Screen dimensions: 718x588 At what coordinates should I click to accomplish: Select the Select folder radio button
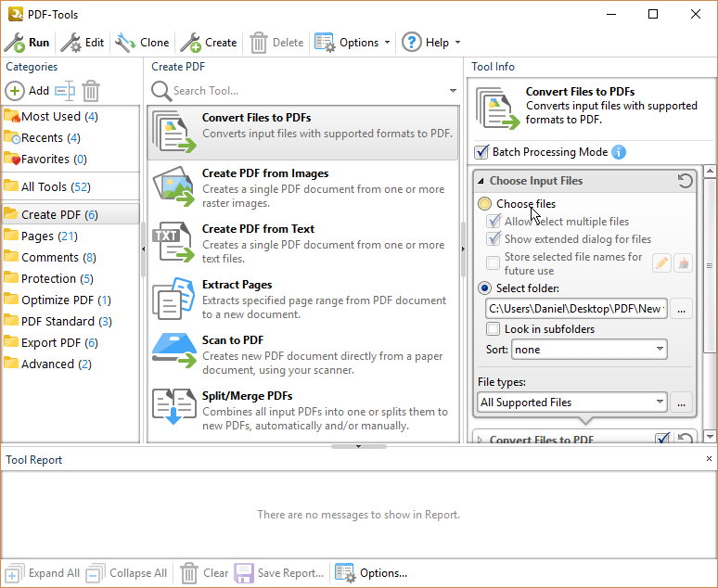[x=484, y=288]
